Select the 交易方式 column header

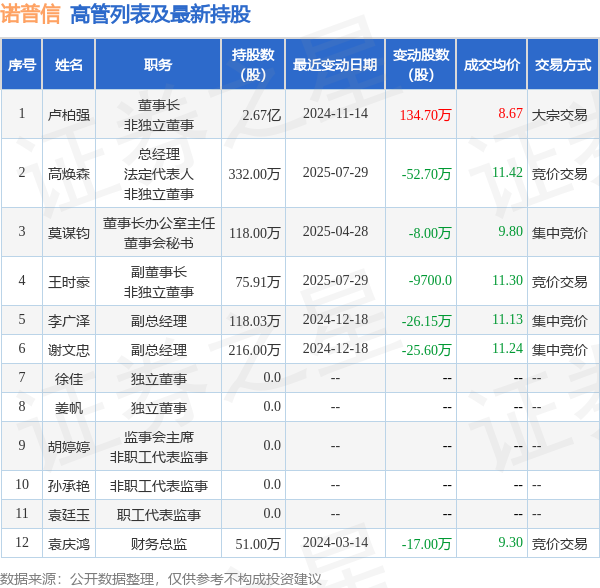click(563, 65)
